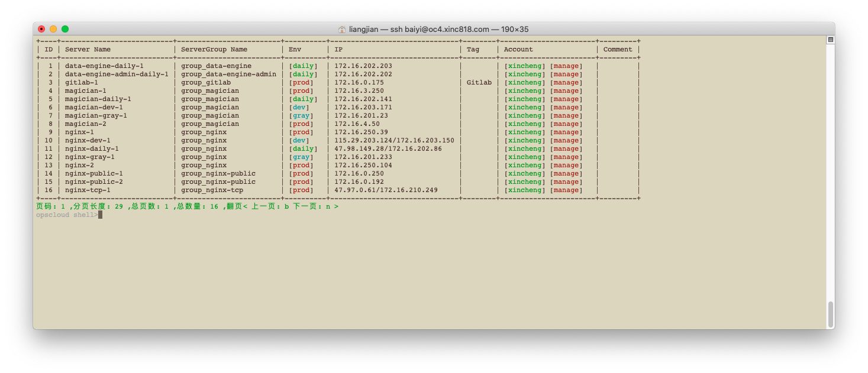Click IP '172.16.4.50'
Screen dimensions: 868x373
point(357,124)
